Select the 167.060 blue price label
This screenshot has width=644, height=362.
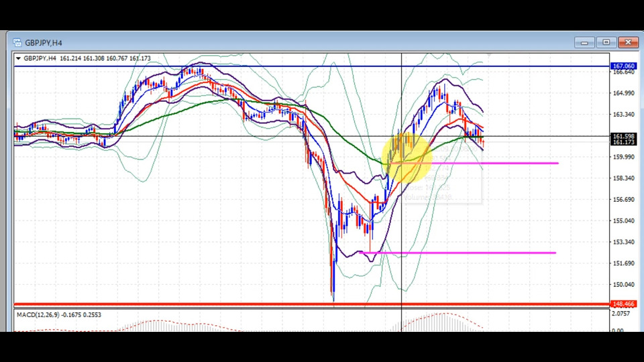point(623,66)
